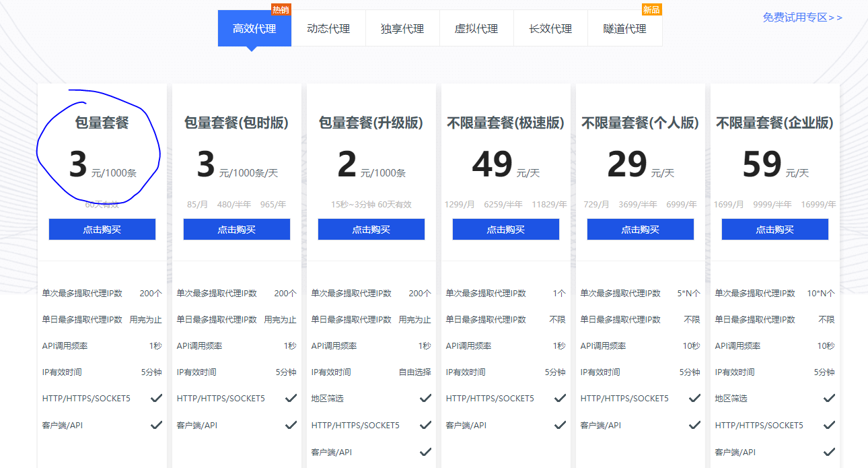Click the 包量套餐(包时版) title

[237, 123]
